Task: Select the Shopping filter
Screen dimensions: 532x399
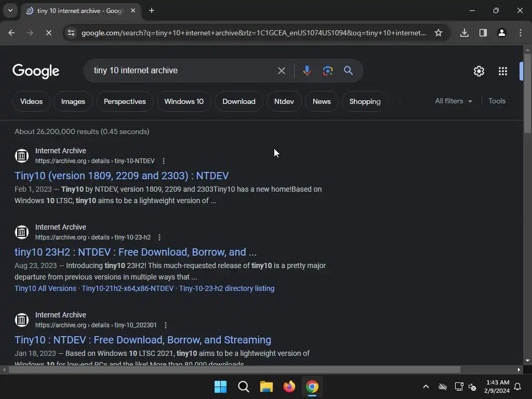Action: point(365,101)
